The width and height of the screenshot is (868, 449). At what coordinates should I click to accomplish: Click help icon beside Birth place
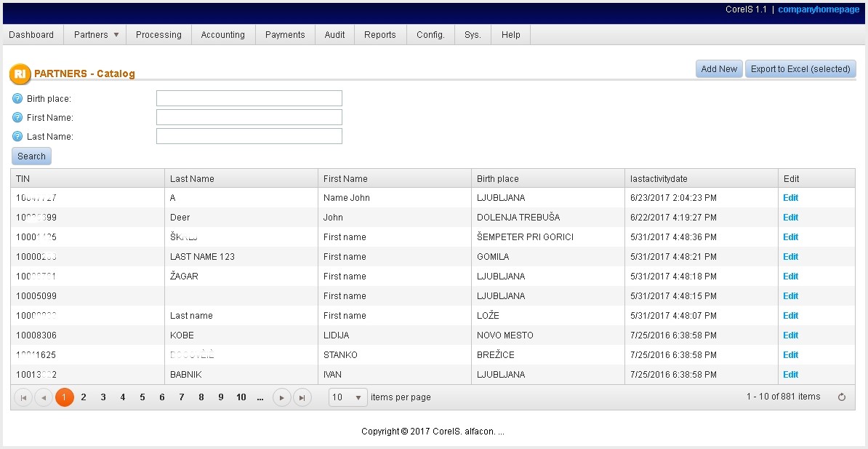coord(18,98)
